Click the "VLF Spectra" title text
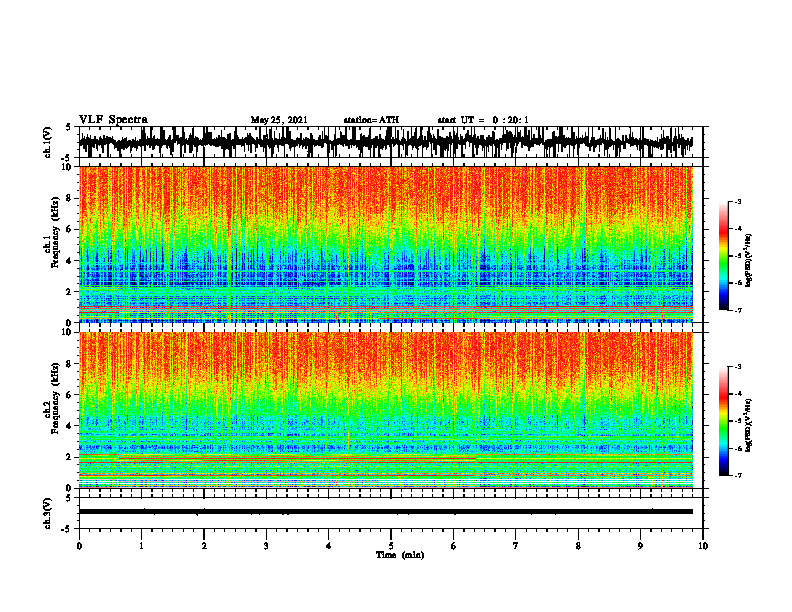 tap(113, 120)
